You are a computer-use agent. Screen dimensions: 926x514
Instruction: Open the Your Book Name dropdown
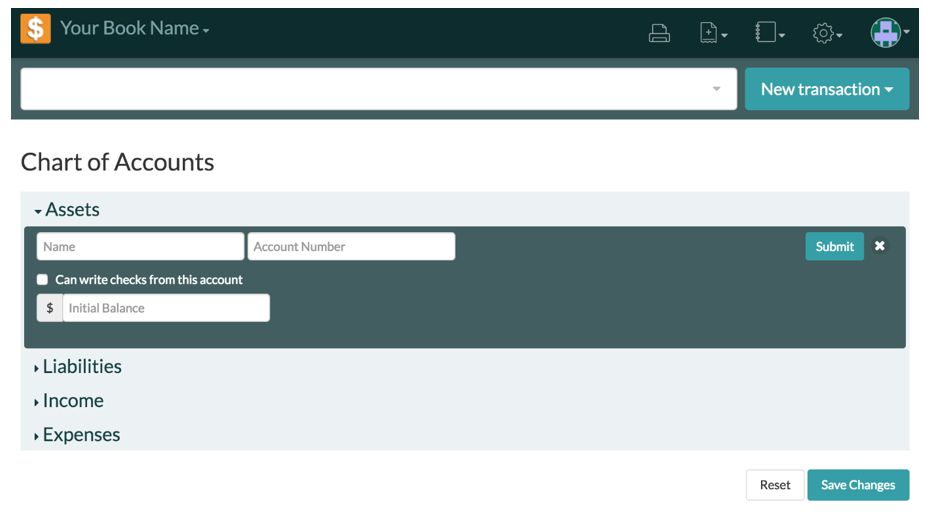(x=135, y=28)
